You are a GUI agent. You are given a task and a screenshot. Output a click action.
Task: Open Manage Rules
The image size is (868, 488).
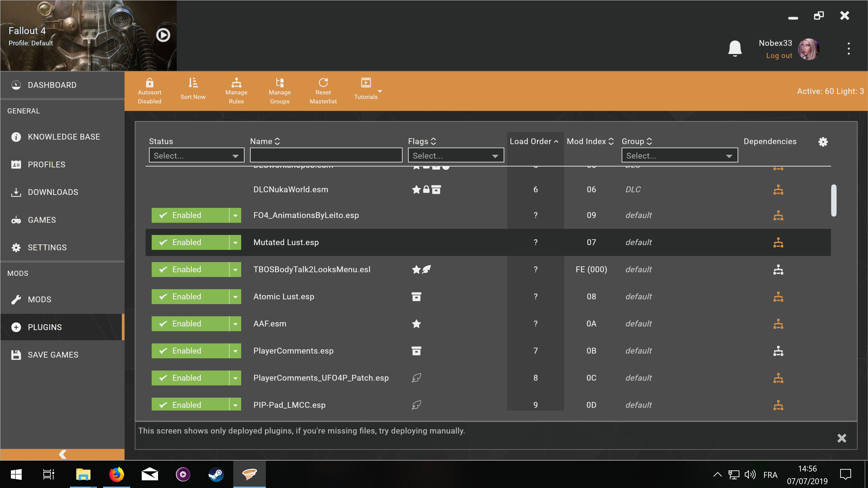[236, 91]
